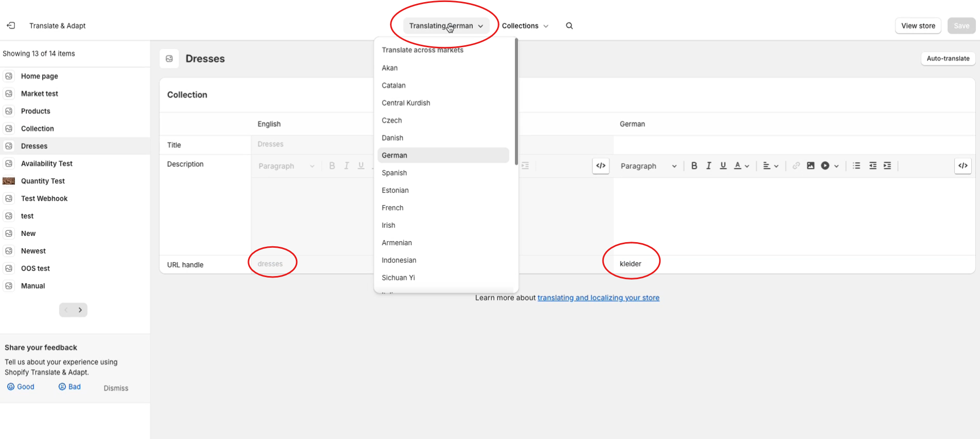
Task: Open Products in the sidebar list
Action: point(75,111)
